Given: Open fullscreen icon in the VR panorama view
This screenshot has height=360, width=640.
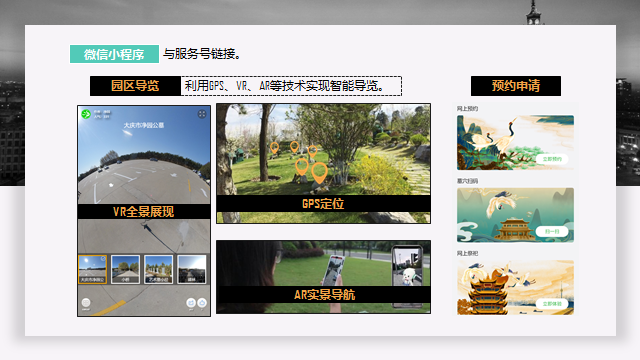Looking at the screenshot, I should point(202,114).
